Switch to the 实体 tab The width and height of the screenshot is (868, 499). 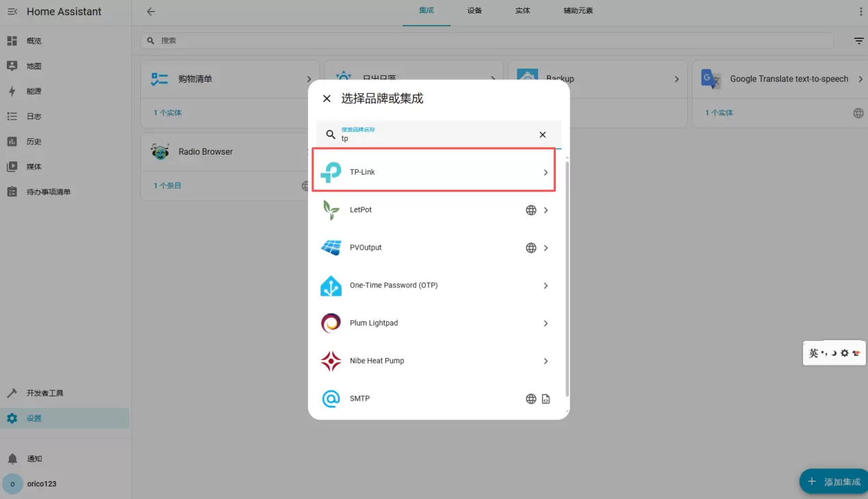[x=522, y=11]
